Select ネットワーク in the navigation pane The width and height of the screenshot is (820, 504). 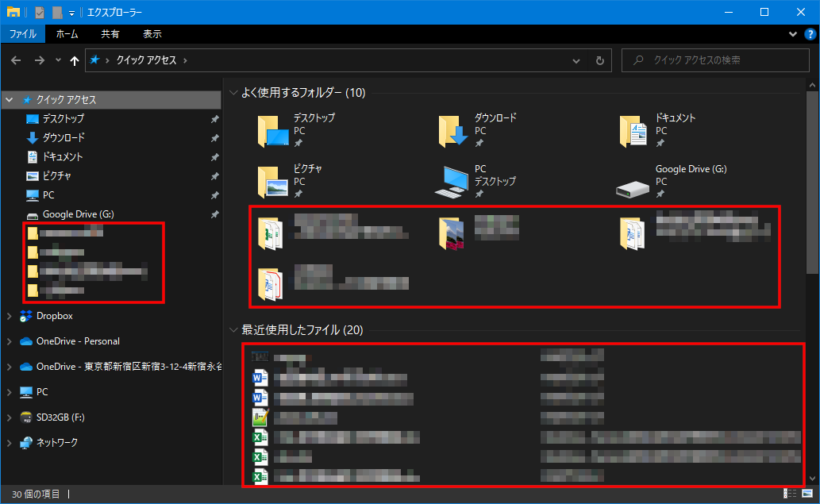(57, 443)
